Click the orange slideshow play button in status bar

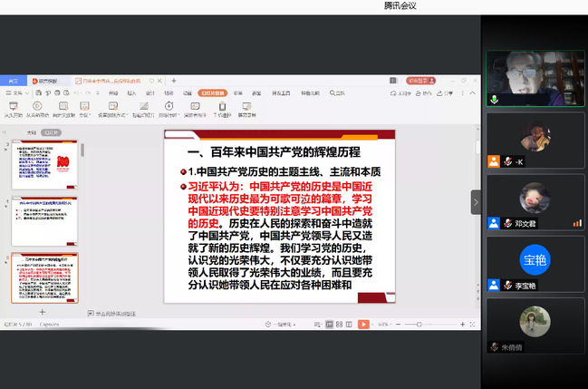(363, 324)
